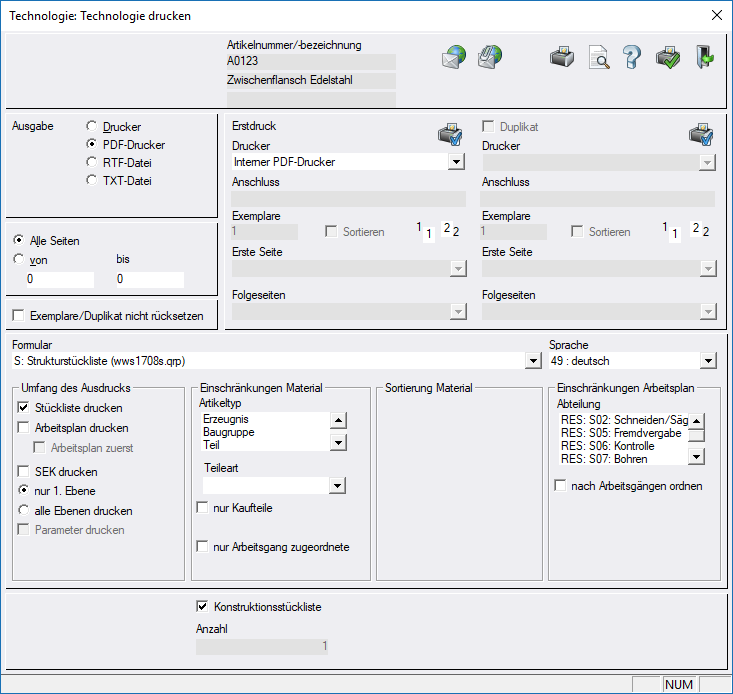Click the print icon in the top toolbar
733x694 pixels.
pyautogui.click(x=562, y=58)
